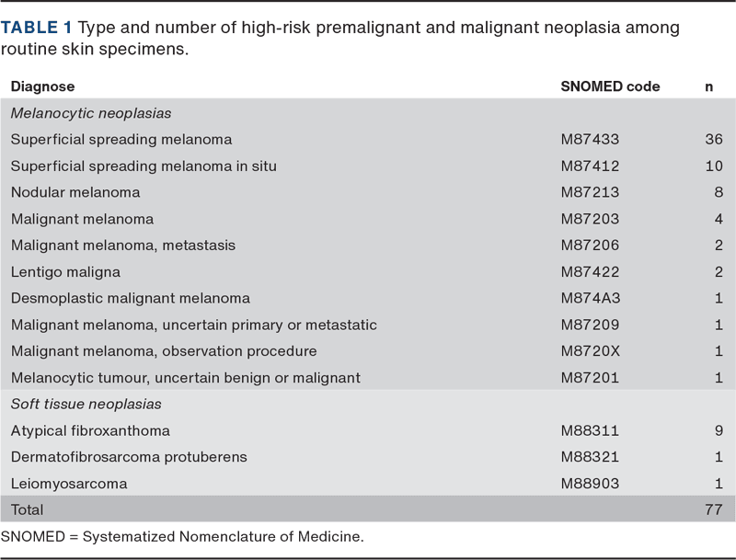Click the "Nodular melanoma" diagnosis
Screen dimensions: 736x560
coord(75,193)
